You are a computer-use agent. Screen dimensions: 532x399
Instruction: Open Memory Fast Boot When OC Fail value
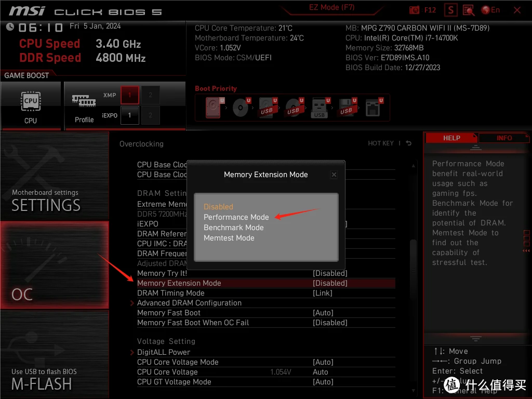point(330,323)
